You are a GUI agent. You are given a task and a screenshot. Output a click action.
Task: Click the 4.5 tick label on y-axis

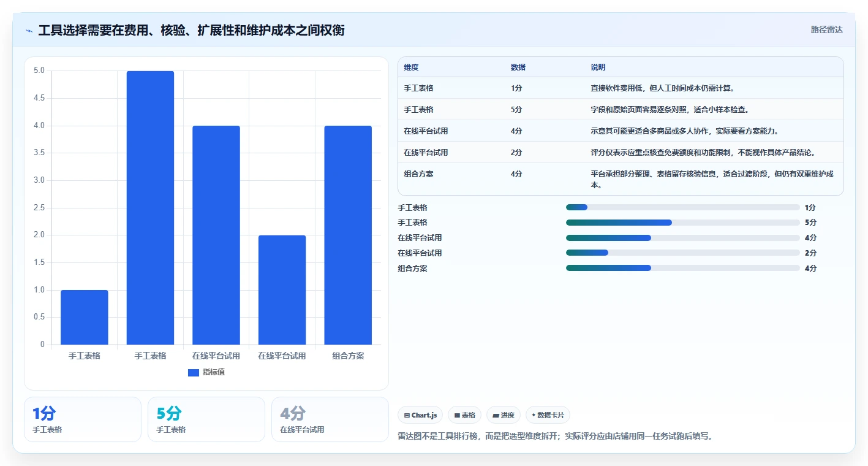point(39,98)
